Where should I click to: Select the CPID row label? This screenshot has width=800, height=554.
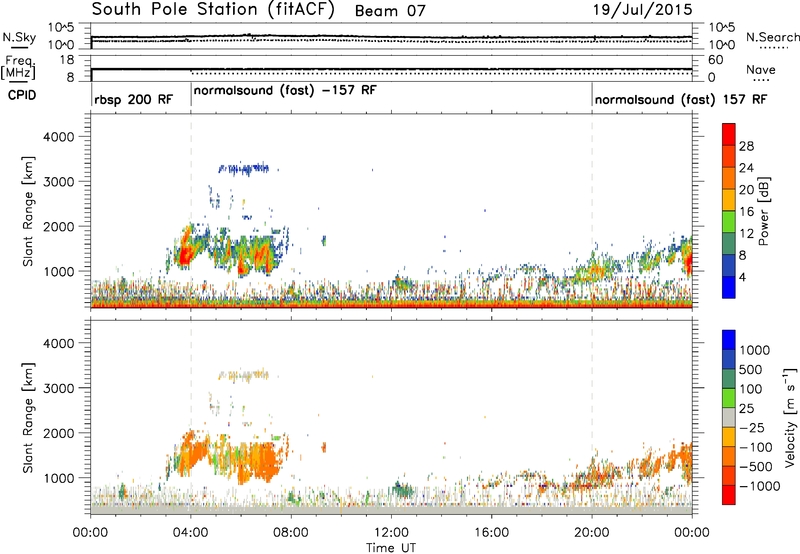click(22, 95)
